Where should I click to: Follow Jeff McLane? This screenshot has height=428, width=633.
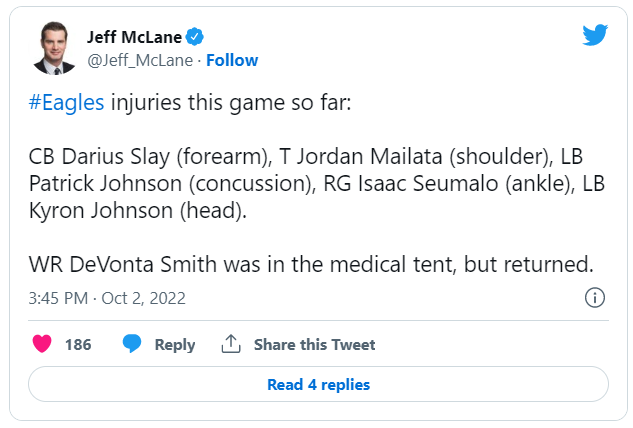click(x=232, y=60)
